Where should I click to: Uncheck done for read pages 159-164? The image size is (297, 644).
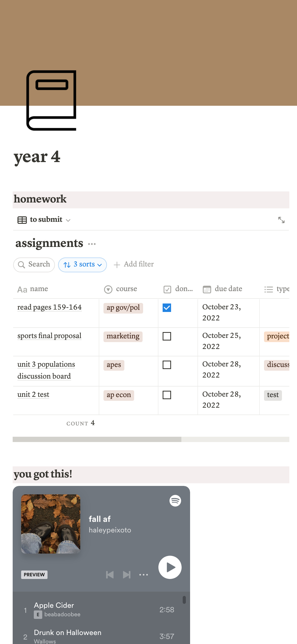(x=167, y=308)
